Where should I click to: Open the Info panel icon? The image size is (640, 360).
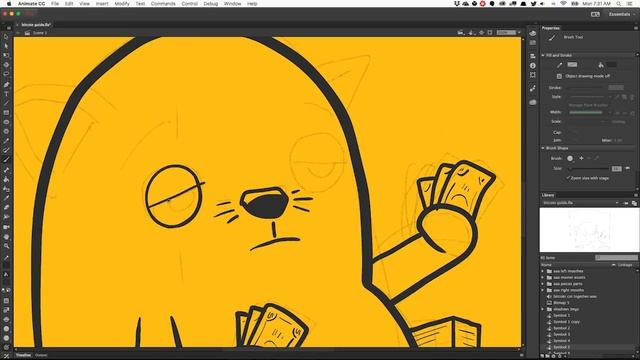(x=533, y=65)
